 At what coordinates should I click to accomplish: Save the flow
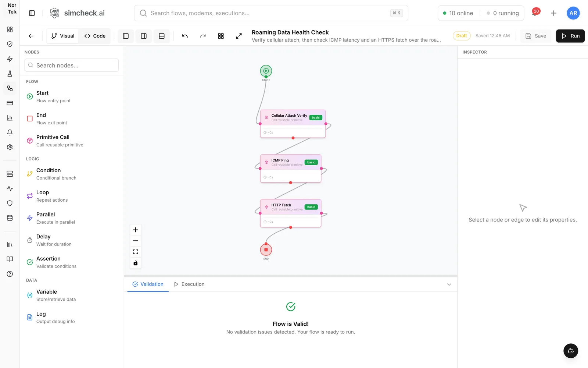(535, 36)
